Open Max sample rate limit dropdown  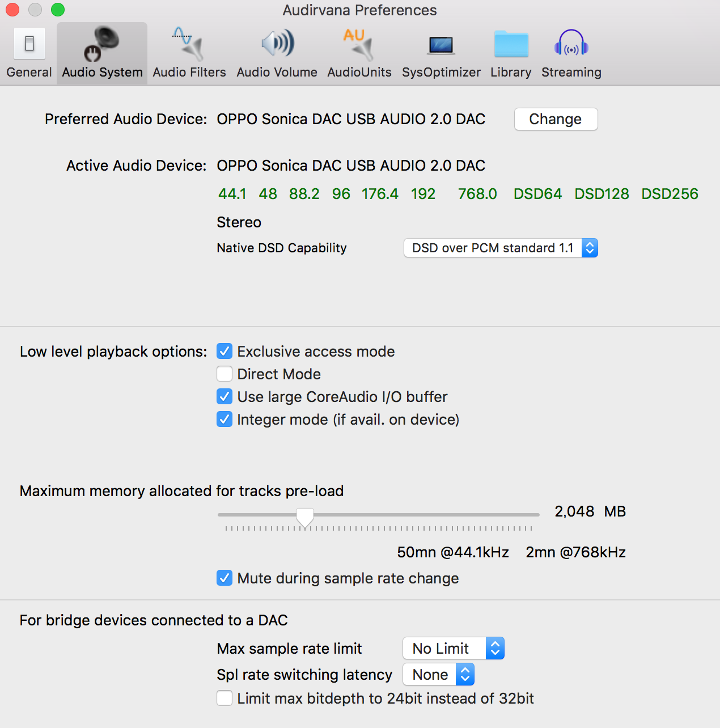pyautogui.click(x=453, y=649)
